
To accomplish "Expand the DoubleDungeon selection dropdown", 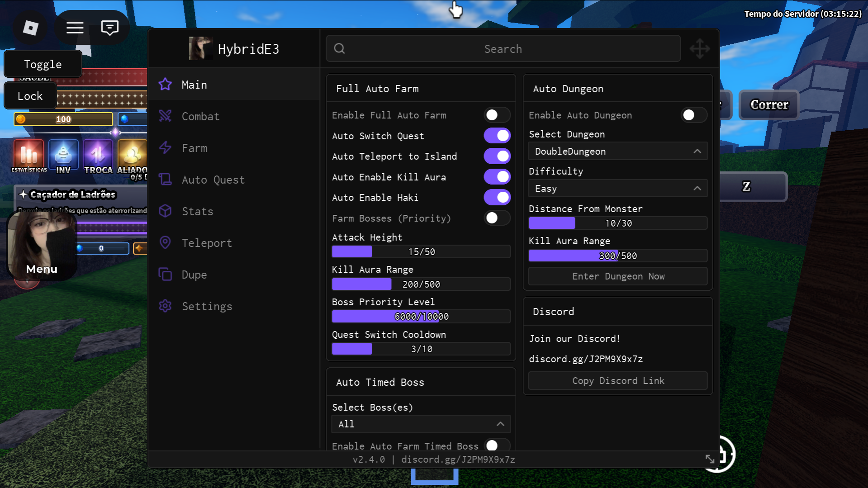I will tap(617, 152).
